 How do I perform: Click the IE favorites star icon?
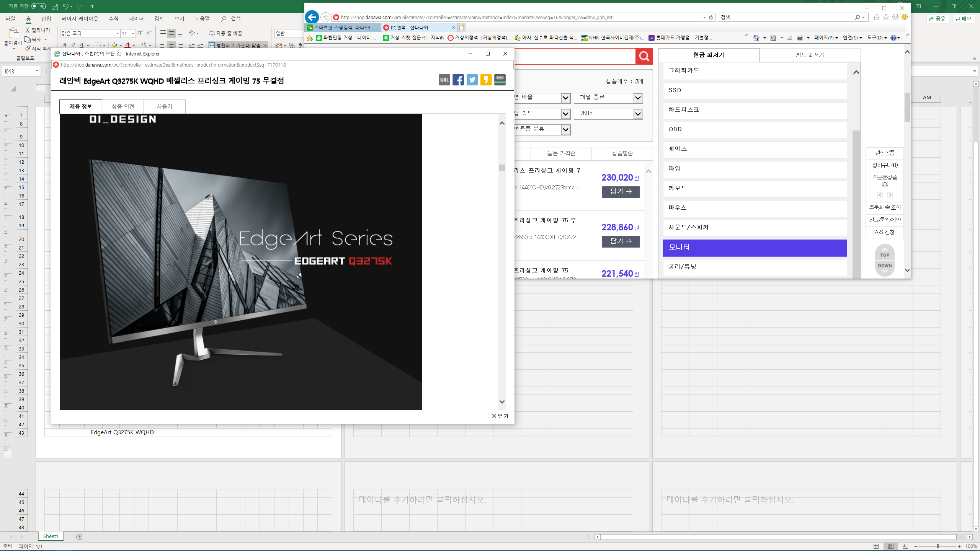886,17
